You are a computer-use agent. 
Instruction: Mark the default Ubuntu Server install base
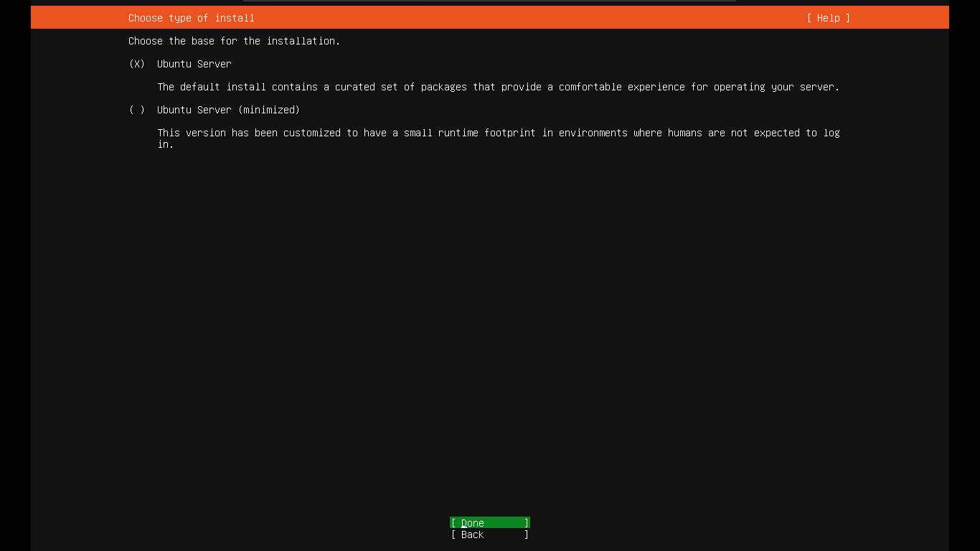point(136,64)
